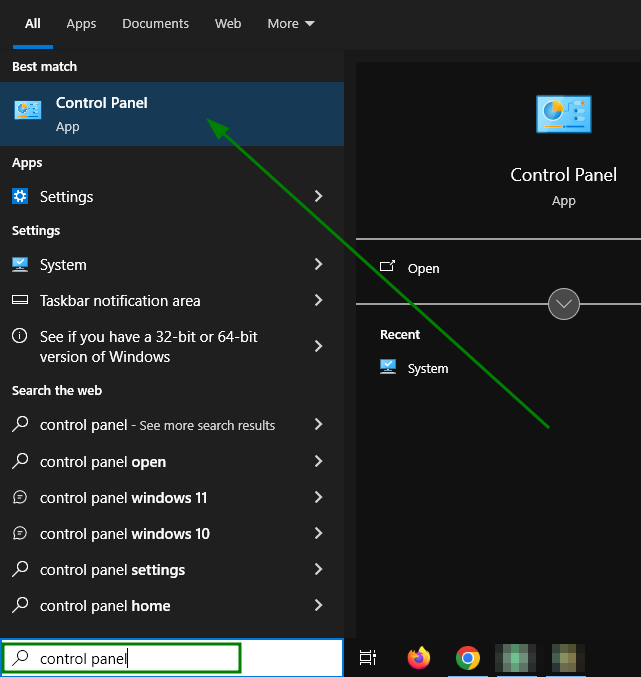Switch to the Apps tab
The image size is (641, 677).
(81, 24)
